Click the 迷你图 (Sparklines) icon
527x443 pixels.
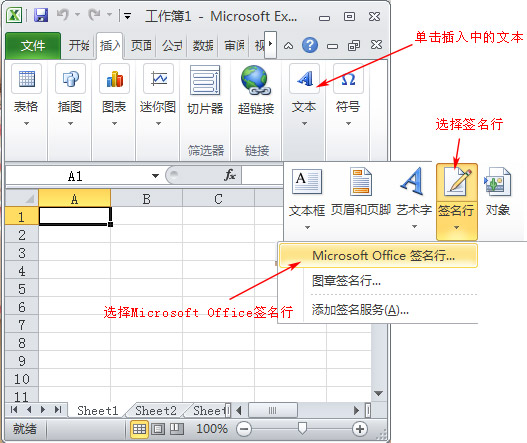tap(158, 79)
